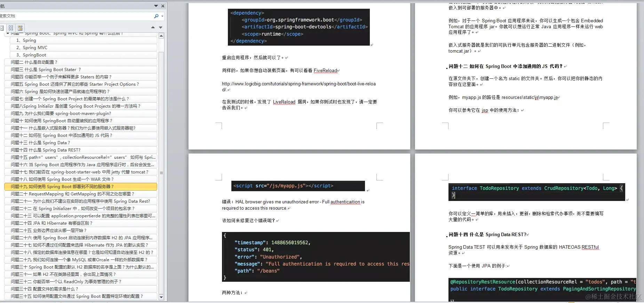Jump to 问题二十二 Spring Initializer 包名字 heading

pos(81,209)
